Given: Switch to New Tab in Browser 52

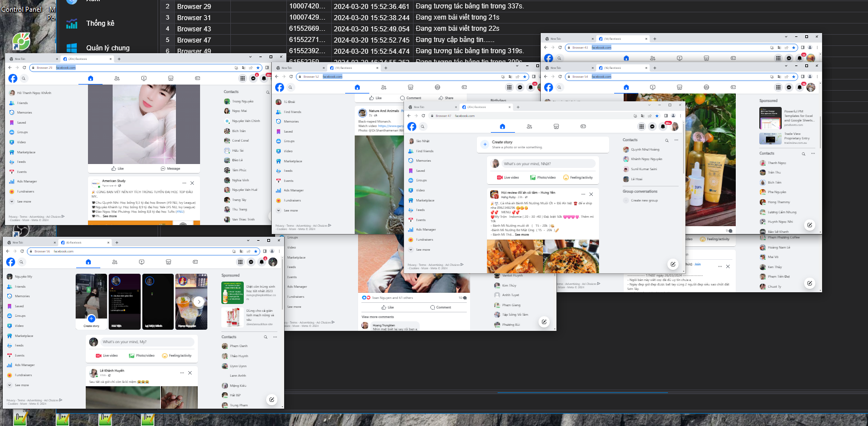Looking at the screenshot, I should (x=300, y=67).
